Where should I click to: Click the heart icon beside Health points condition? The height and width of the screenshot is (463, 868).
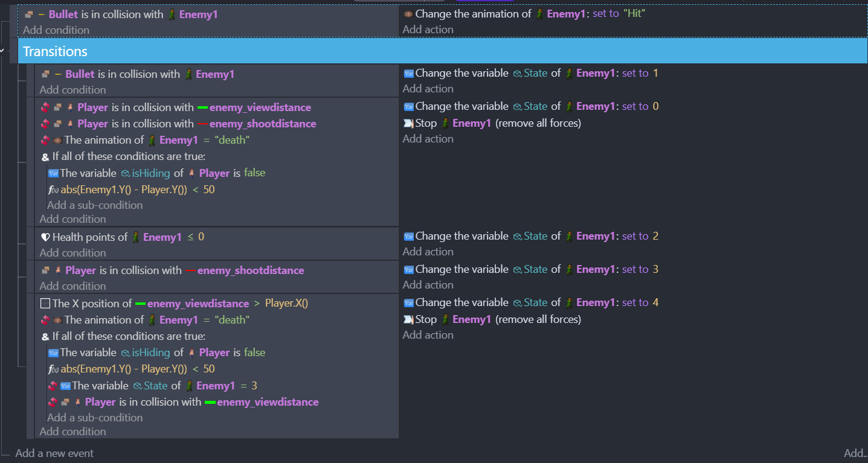coord(45,237)
